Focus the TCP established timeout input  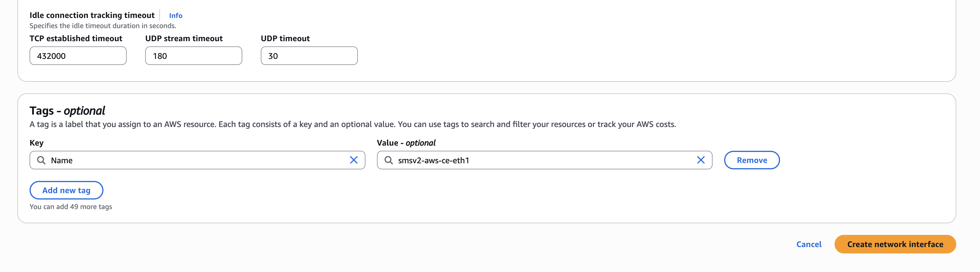78,56
